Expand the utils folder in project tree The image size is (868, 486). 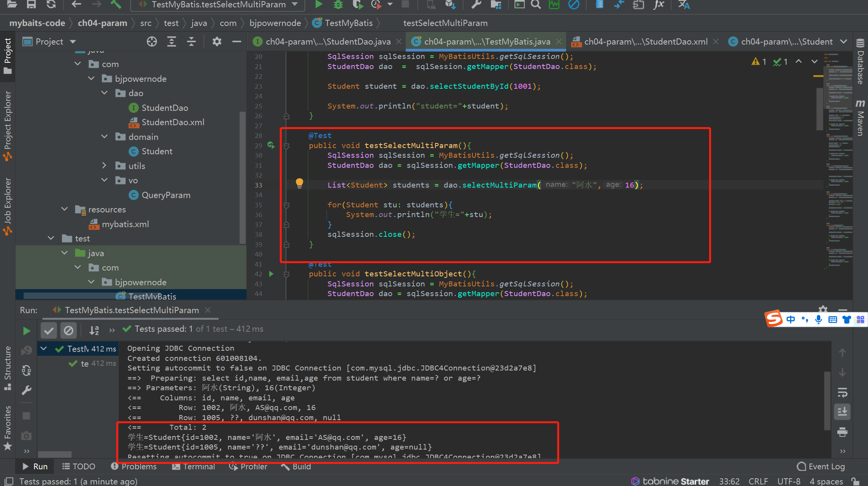[104, 165]
